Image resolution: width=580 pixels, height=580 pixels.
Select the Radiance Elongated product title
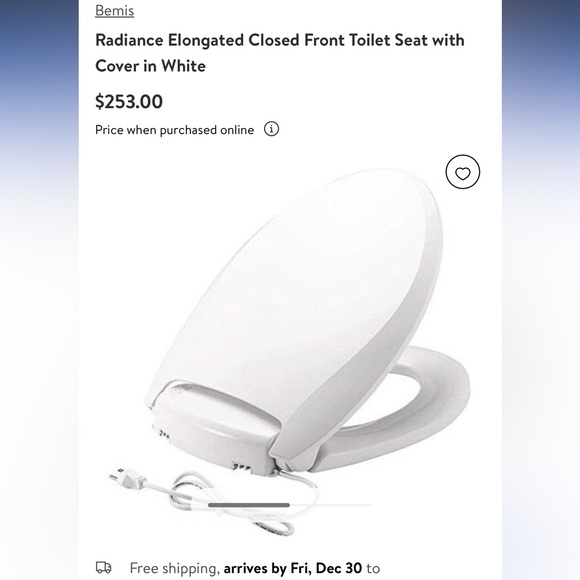tap(280, 53)
